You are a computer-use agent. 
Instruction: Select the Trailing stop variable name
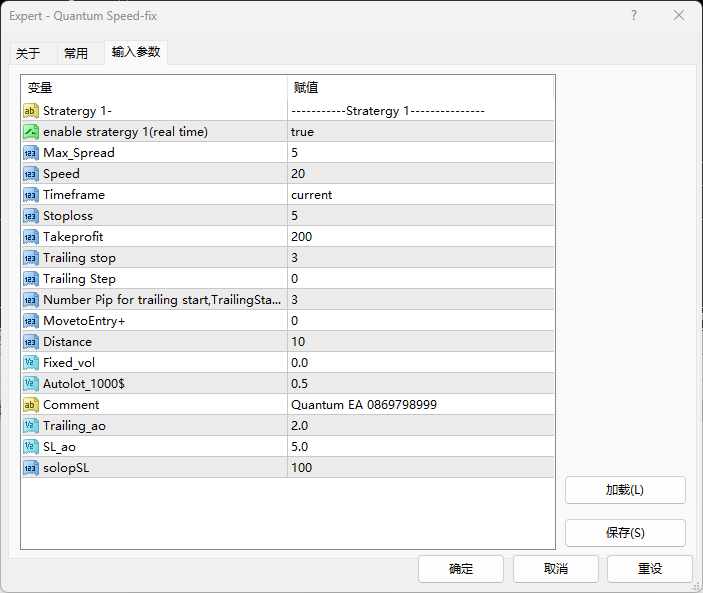pyautogui.click(x=79, y=258)
